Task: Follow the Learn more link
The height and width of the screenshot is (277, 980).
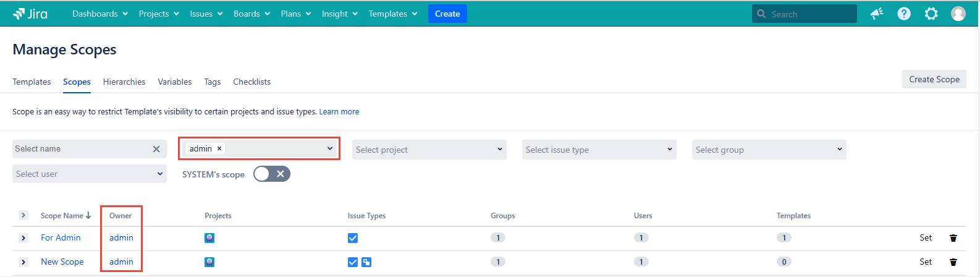Action: [339, 112]
